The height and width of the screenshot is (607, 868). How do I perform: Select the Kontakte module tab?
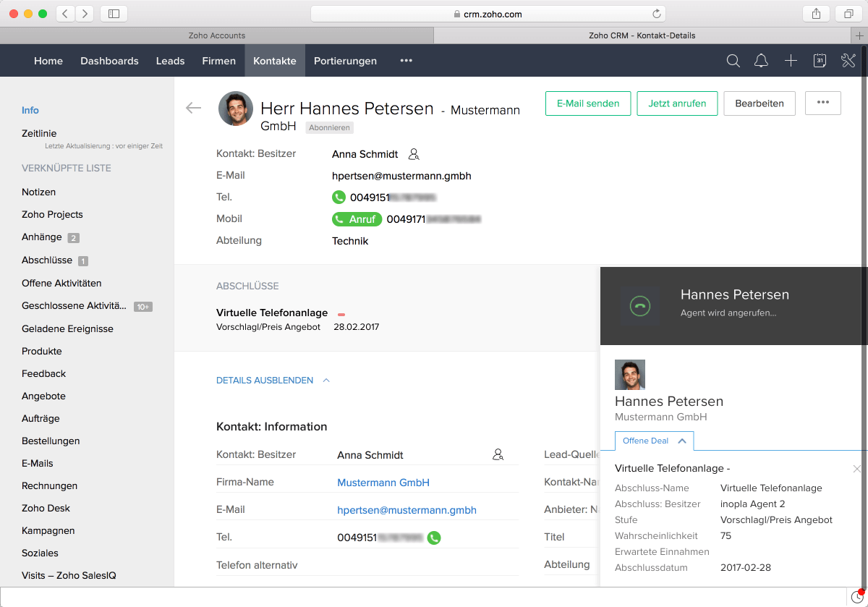pyautogui.click(x=275, y=61)
